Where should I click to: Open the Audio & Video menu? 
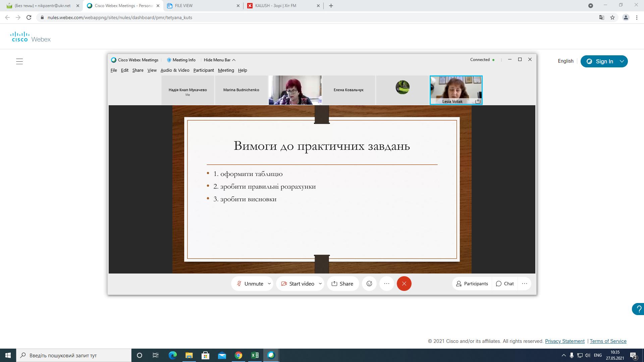pos(175,70)
